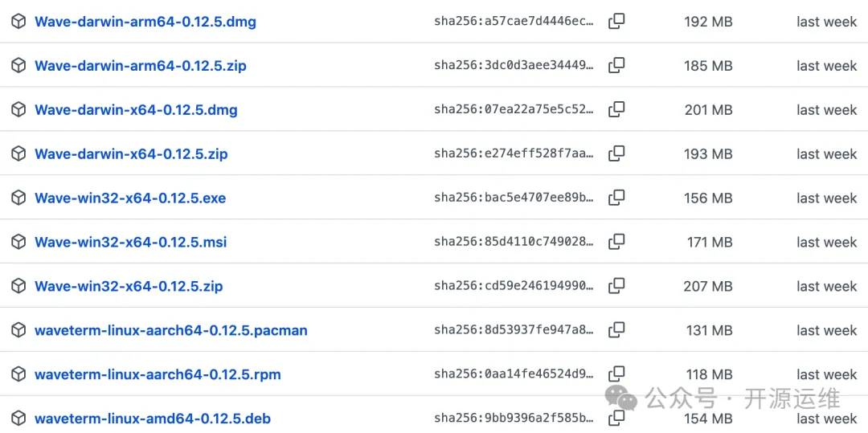Copy checksum of Wave-darwin-x64-0.12.5.dmg

tap(616, 110)
